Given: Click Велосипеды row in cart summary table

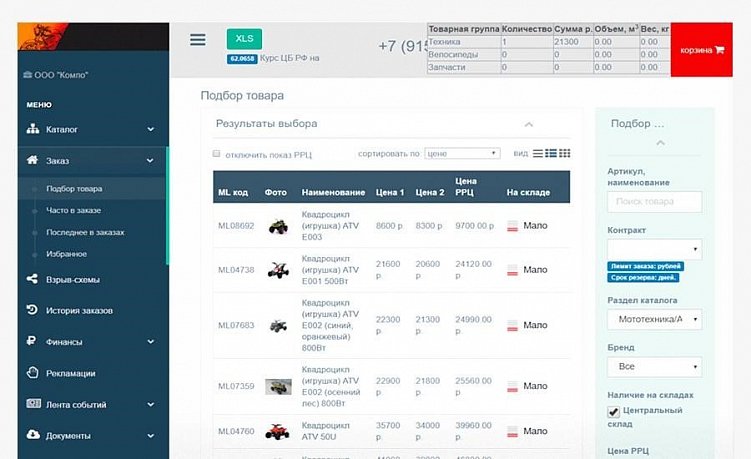Looking at the screenshot, I should [x=549, y=54].
